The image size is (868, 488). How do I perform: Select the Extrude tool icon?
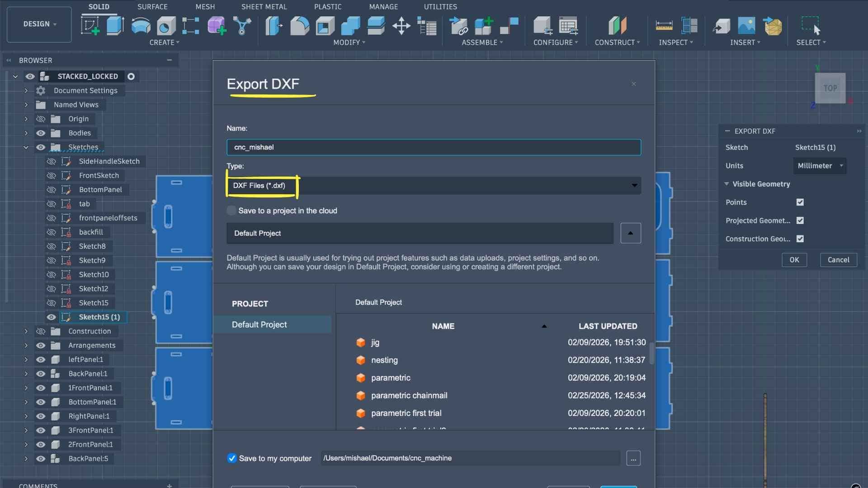pyautogui.click(x=115, y=26)
